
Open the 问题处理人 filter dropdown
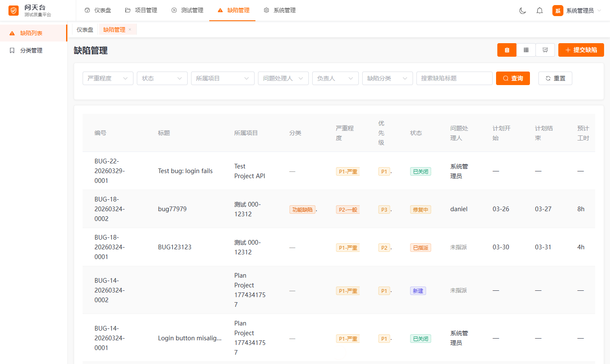tap(283, 78)
